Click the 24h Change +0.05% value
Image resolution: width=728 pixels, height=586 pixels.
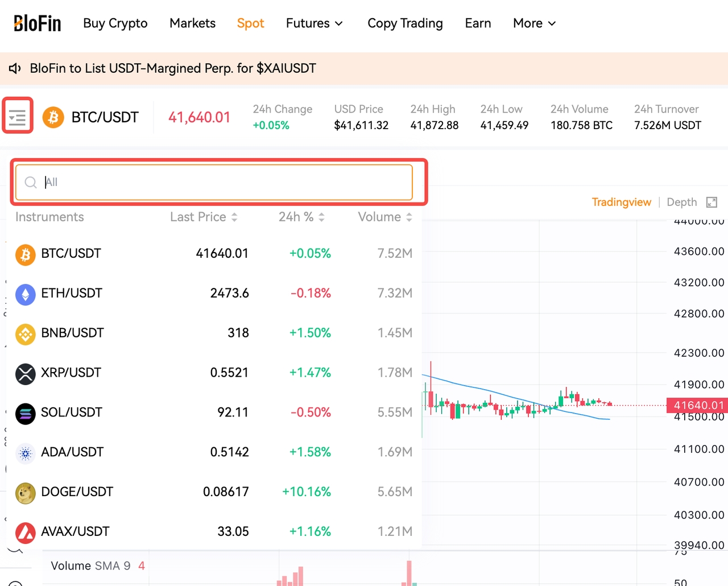[271, 125]
